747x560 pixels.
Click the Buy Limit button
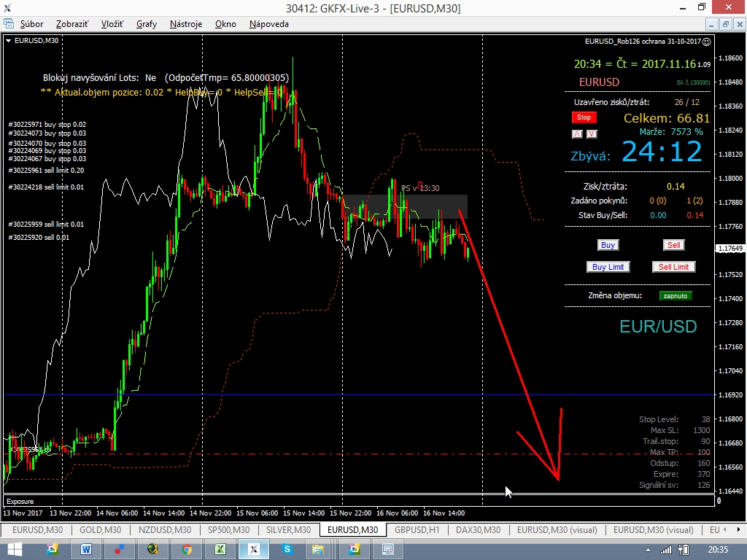pos(608,267)
